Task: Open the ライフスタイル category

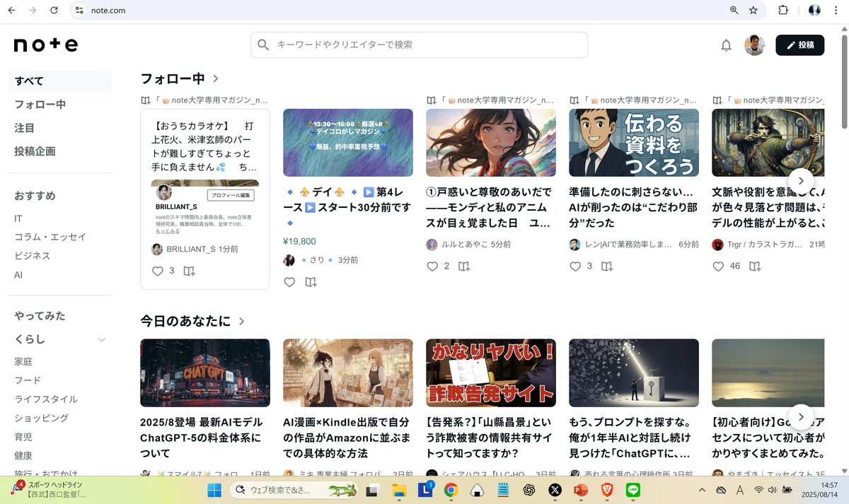Action: [x=46, y=399]
